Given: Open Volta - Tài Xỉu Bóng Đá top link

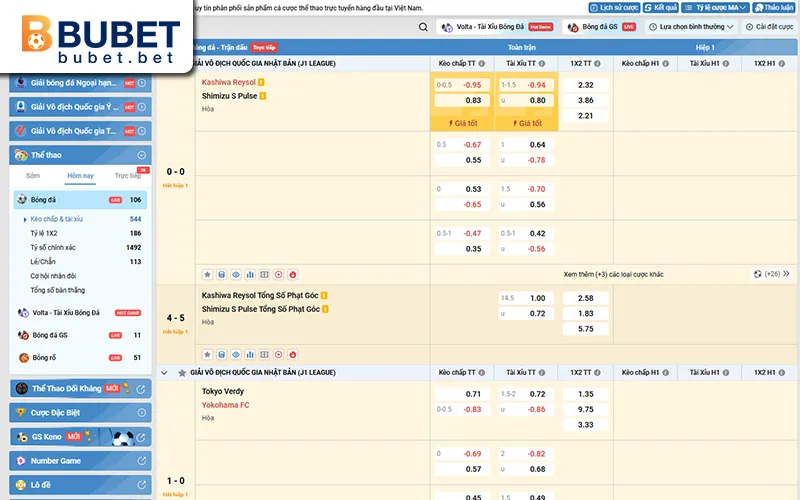Looking at the screenshot, I should pyautogui.click(x=497, y=27).
